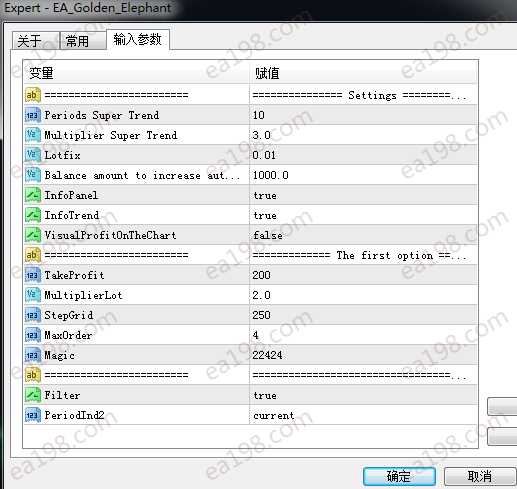The width and height of the screenshot is (517, 489).
Task: Select the MaxOrder value field 4
Action: 363,335
